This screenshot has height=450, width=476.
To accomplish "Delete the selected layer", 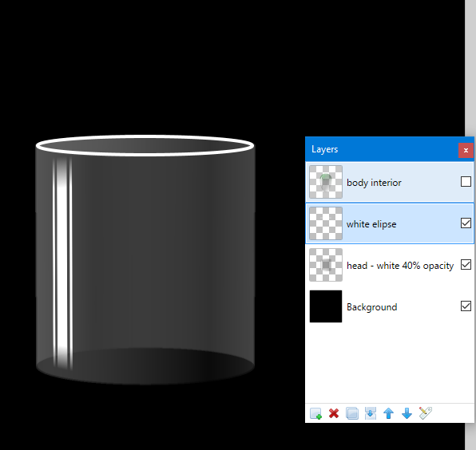I will tap(334, 413).
